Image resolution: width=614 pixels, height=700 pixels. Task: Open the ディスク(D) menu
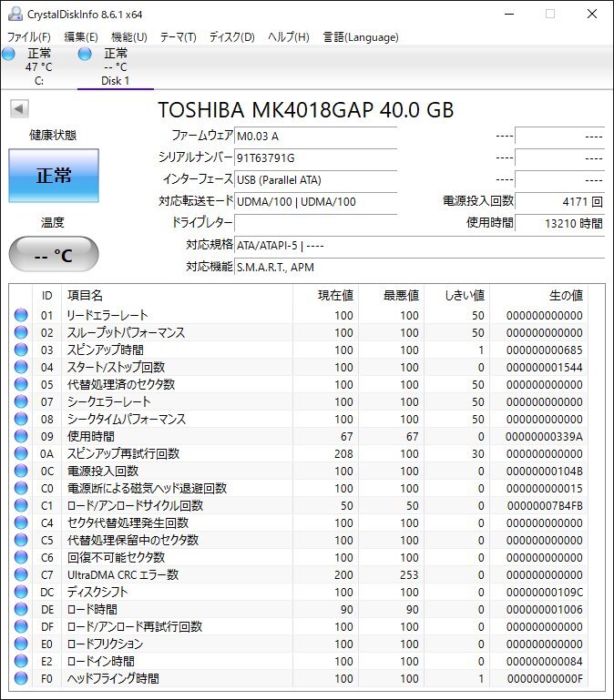coord(232,37)
